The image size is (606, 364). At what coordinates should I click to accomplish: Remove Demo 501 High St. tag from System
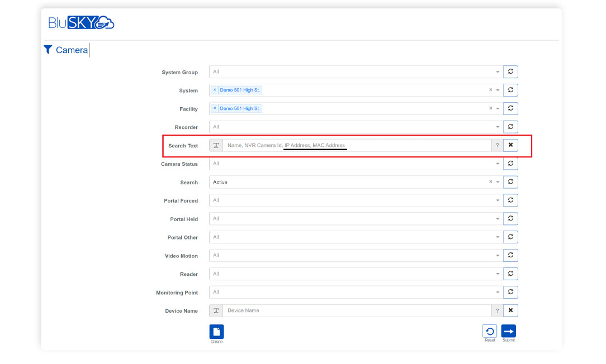215,90
